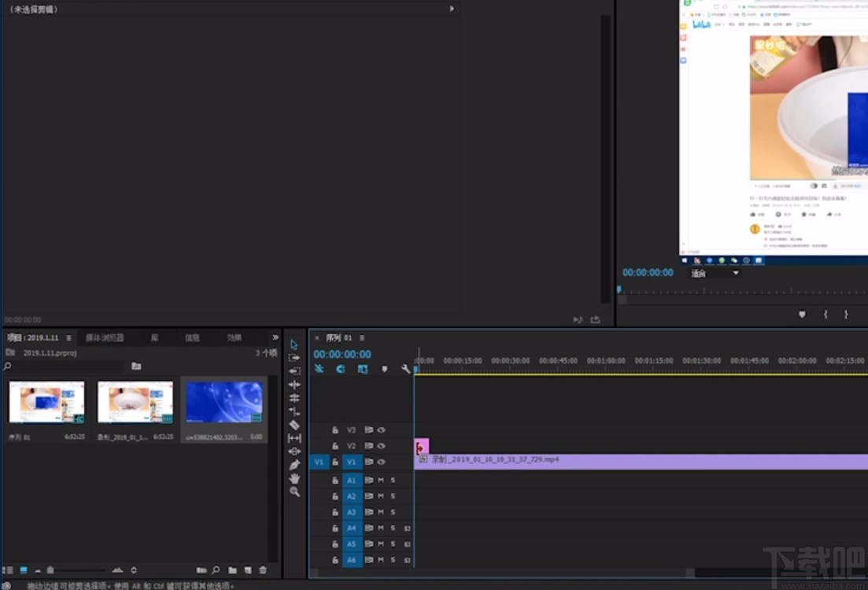Choose the Hand tool

pyautogui.click(x=294, y=478)
